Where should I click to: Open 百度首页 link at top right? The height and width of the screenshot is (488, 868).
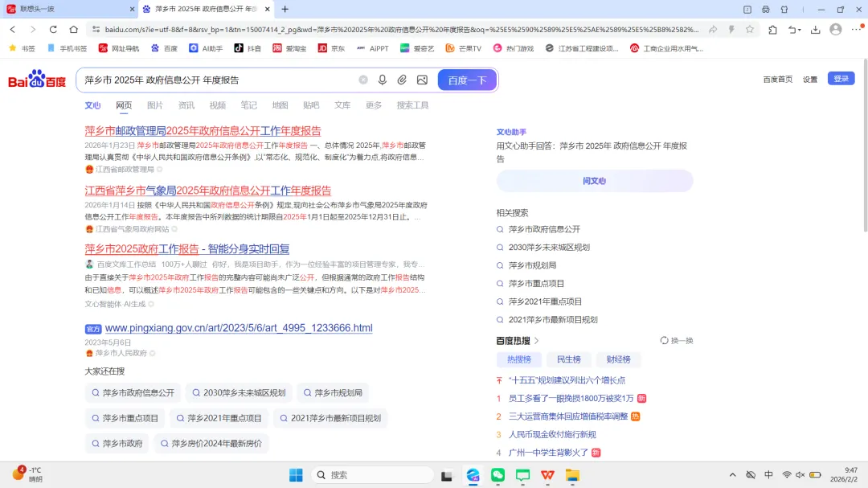pyautogui.click(x=778, y=80)
